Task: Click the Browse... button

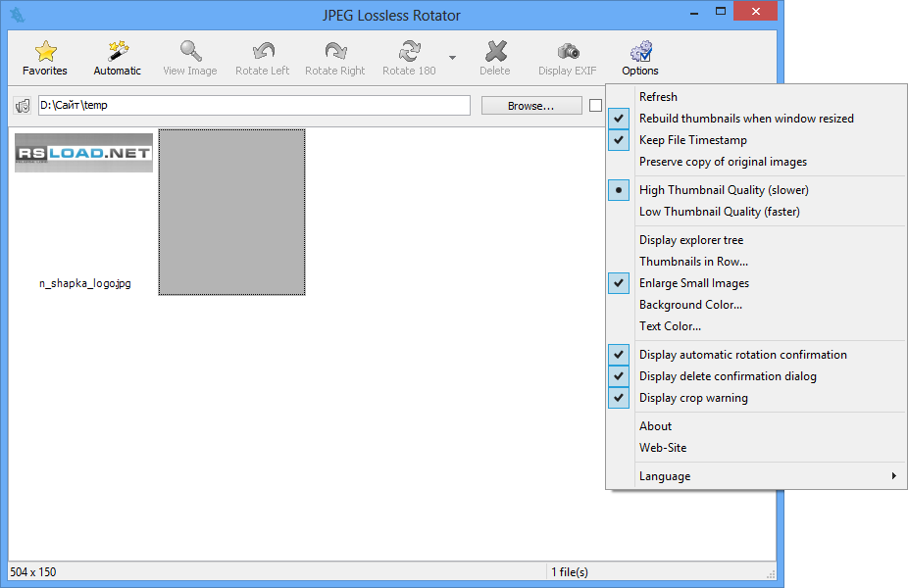Action: 531,106
